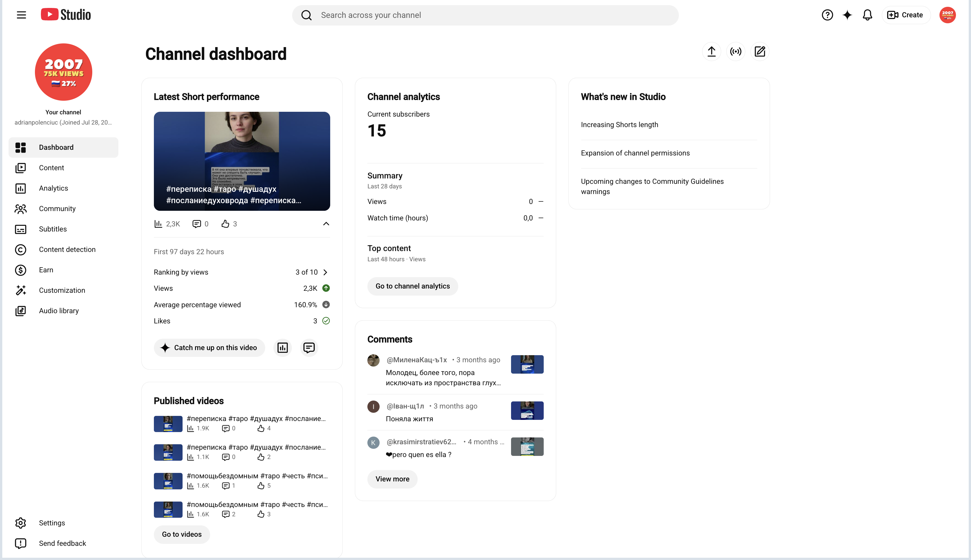Click the Likes checkmark status icon
This screenshot has width=971, height=560.
(326, 321)
